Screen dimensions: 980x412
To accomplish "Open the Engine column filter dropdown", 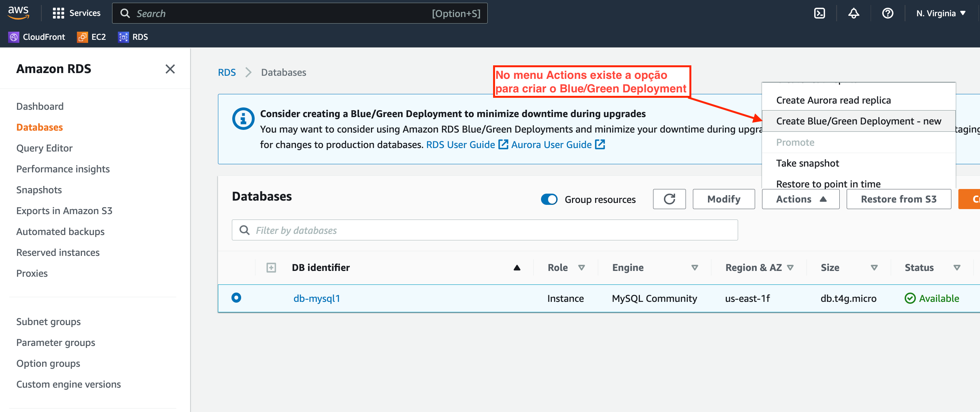I will 694,267.
